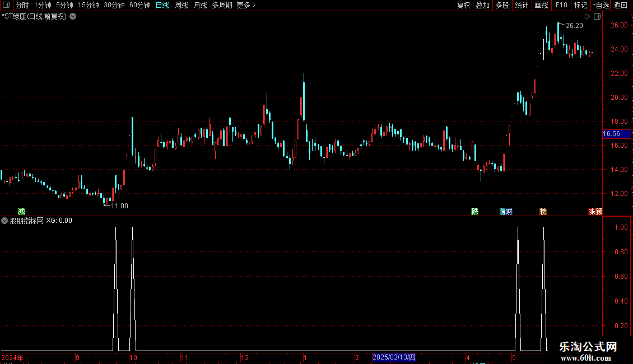Image resolution: width=633 pixels, height=364 pixels.
Task: Click the blue 财 marker icon
Action: (x=509, y=212)
